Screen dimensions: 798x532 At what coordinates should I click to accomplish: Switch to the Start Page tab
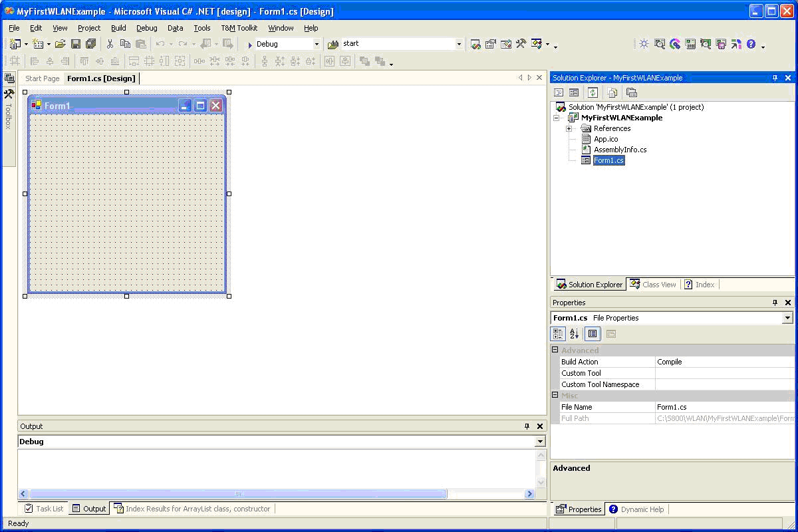(43, 78)
